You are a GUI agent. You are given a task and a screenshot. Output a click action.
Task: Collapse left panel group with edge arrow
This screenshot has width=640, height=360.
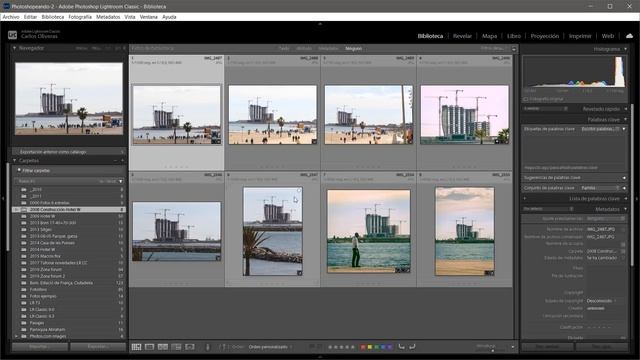click(x=3, y=199)
